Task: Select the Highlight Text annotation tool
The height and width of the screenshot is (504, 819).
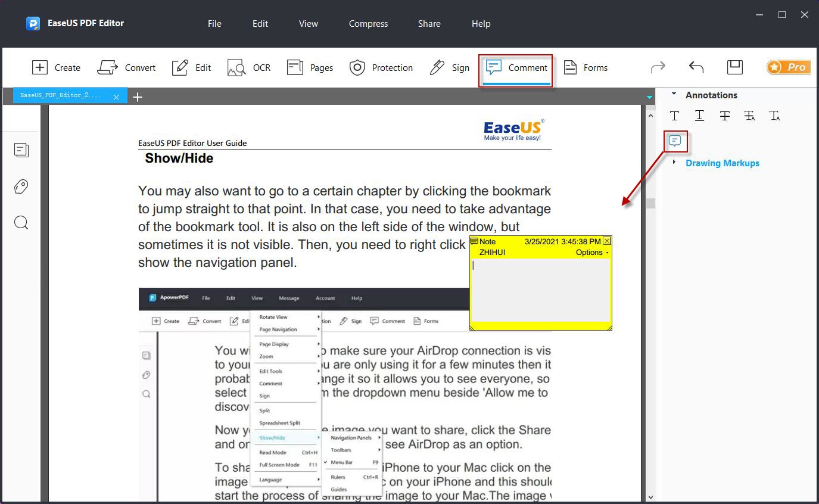Action: coord(675,116)
